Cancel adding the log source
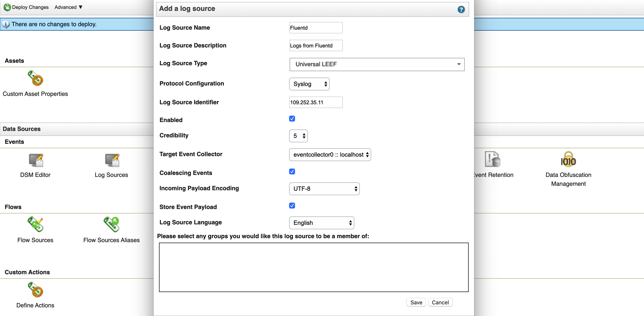644x316 pixels. pyautogui.click(x=440, y=302)
